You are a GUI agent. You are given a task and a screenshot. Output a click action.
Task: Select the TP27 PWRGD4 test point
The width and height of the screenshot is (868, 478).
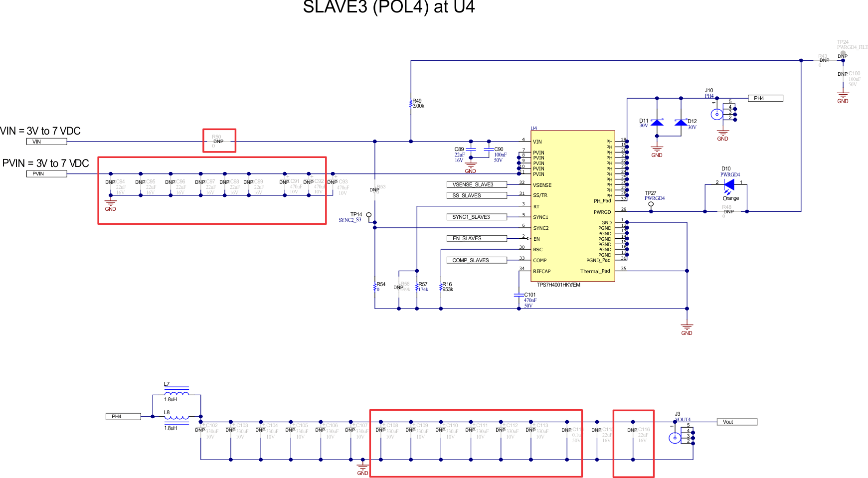(x=651, y=205)
